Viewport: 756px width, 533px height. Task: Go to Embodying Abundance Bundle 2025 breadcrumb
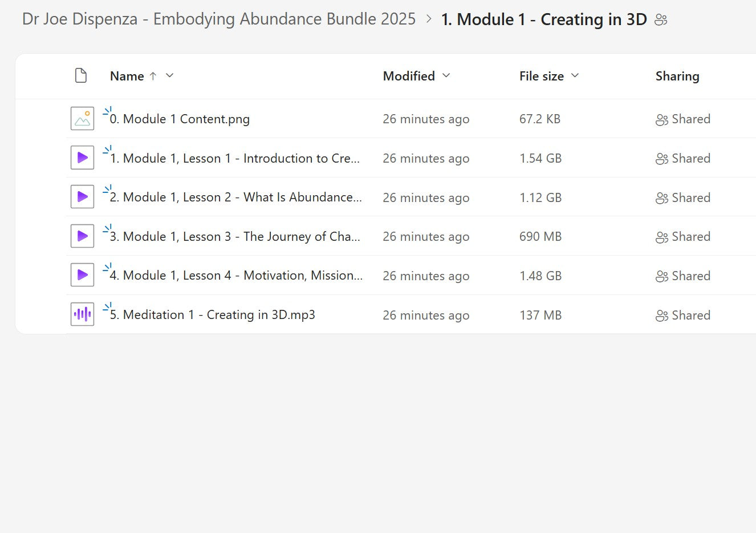point(219,19)
